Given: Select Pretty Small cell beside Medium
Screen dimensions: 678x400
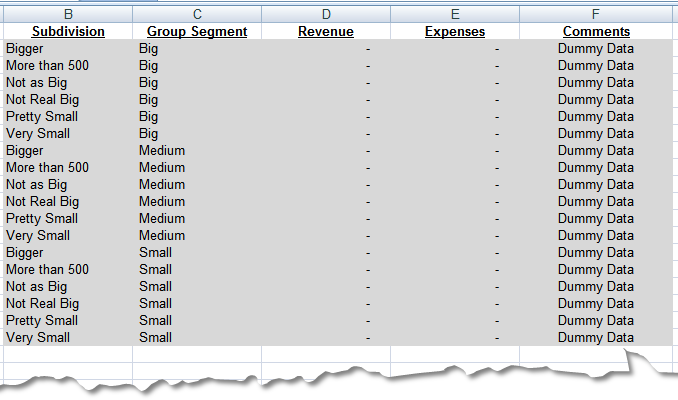Looking at the screenshot, I should click(x=68, y=218).
